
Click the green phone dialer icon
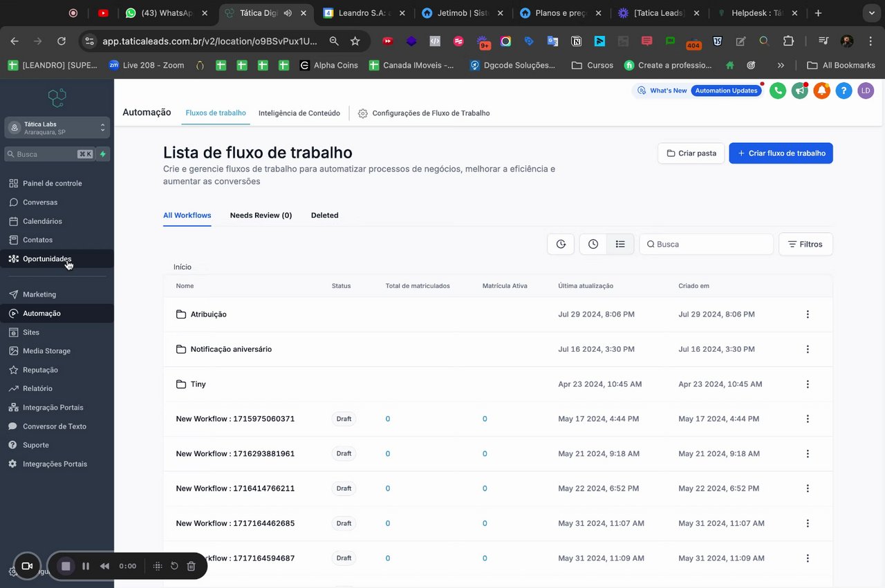coord(778,91)
